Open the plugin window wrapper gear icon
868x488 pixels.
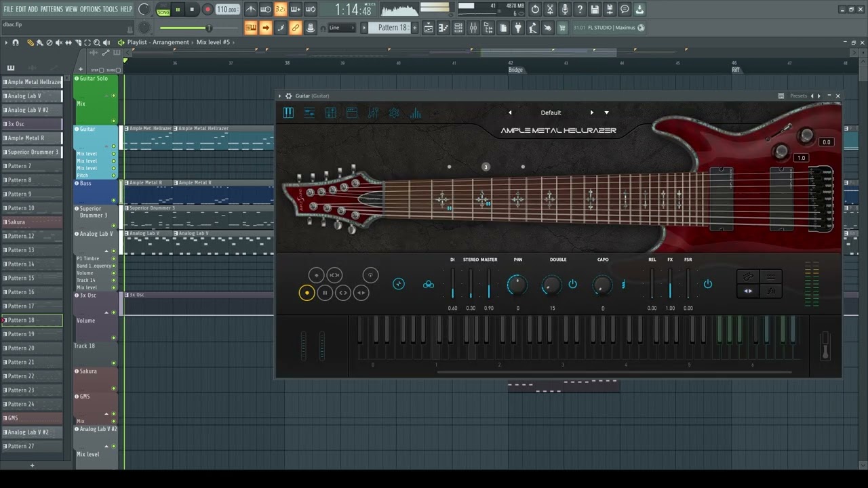(x=289, y=96)
